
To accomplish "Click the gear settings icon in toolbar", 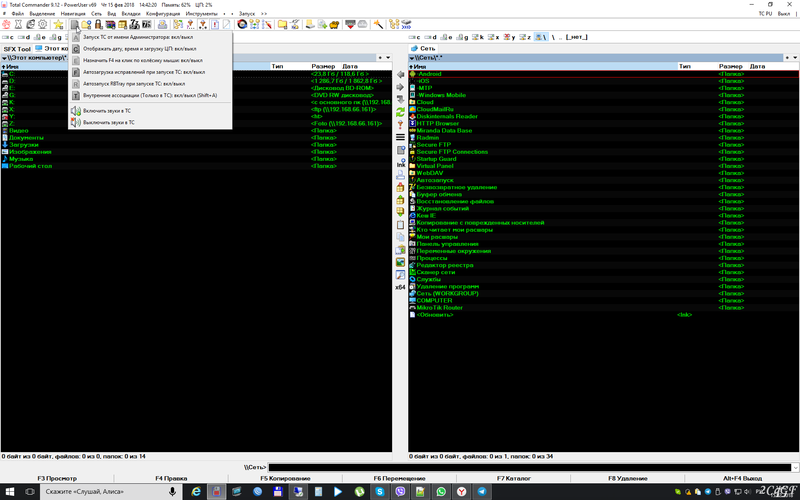I will (43, 24).
